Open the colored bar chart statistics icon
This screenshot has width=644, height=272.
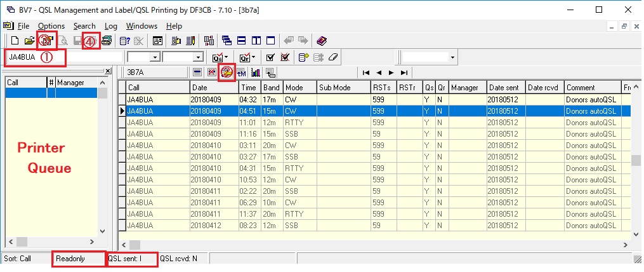[256, 73]
